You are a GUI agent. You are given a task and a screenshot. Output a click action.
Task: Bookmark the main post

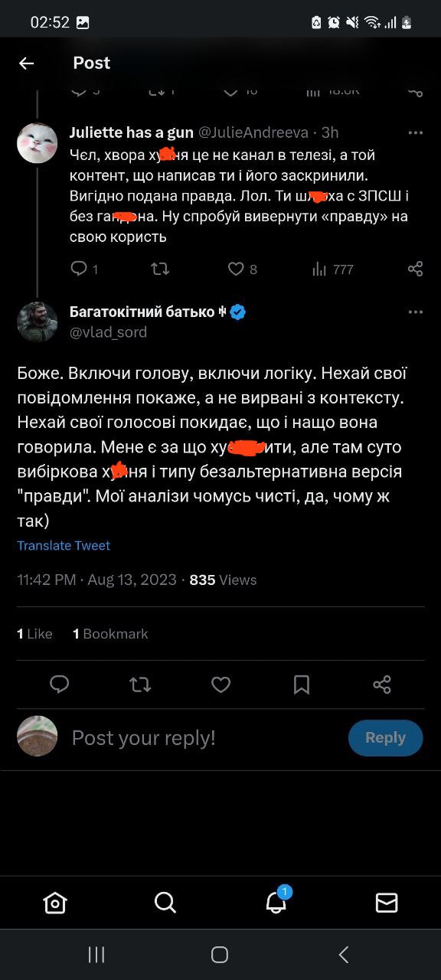click(x=301, y=684)
